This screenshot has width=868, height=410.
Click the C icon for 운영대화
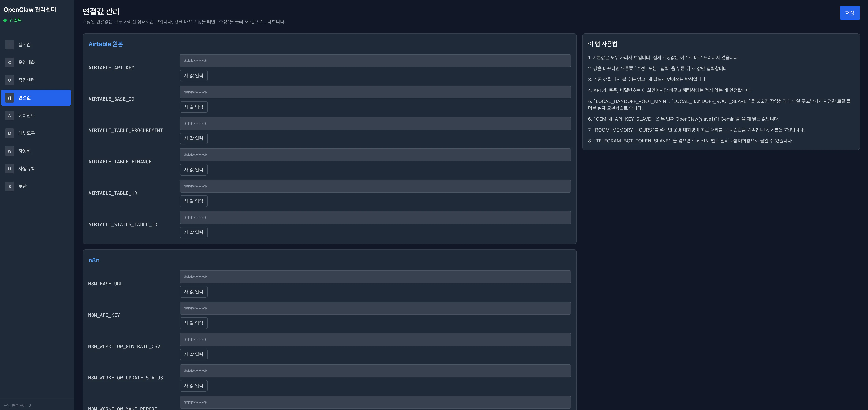click(9, 62)
